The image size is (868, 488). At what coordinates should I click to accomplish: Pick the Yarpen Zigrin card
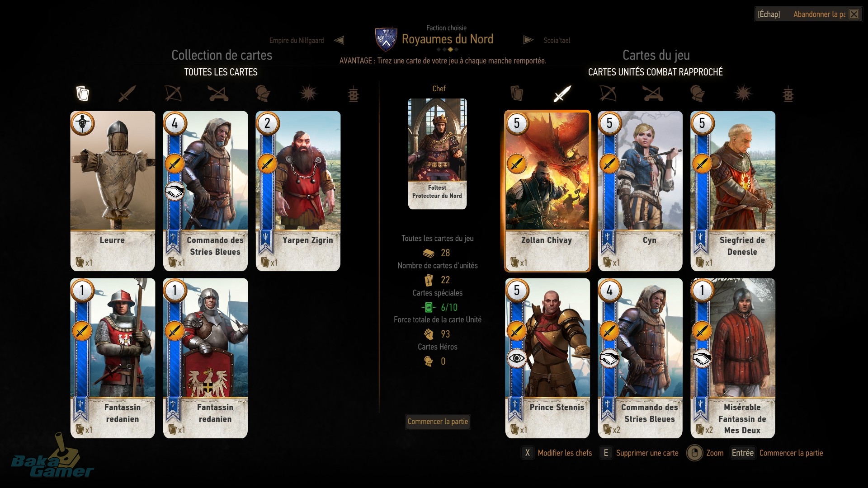(x=298, y=191)
